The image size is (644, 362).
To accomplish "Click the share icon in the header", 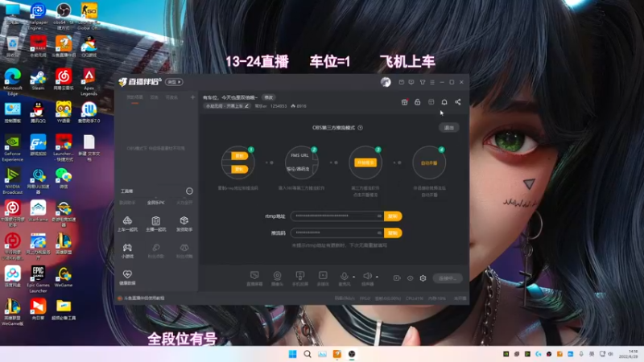I will tap(457, 102).
